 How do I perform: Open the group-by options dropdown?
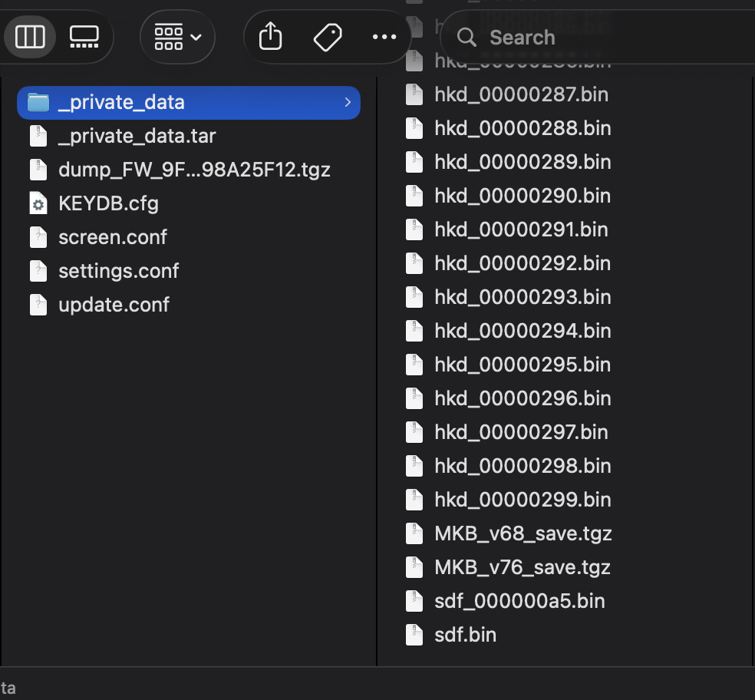click(x=177, y=37)
